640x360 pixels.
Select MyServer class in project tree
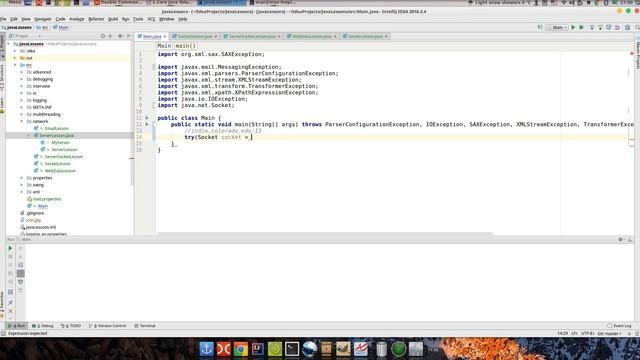click(x=60, y=142)
